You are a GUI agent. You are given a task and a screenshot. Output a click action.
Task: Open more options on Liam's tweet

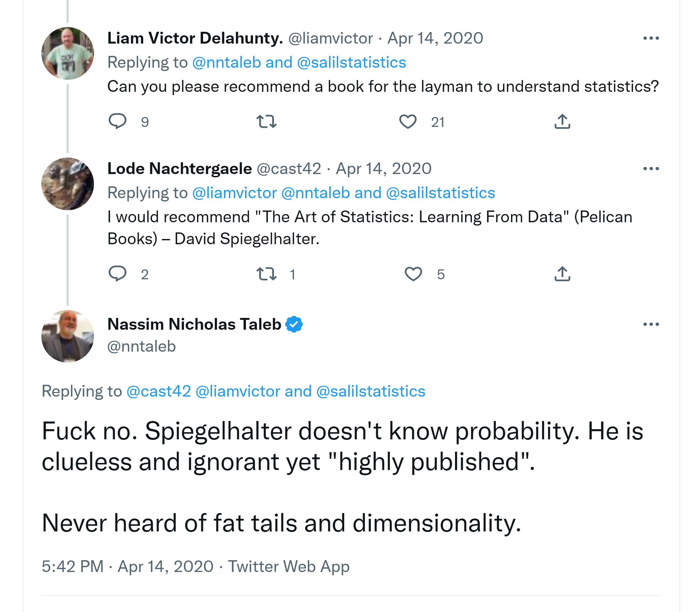tap(651, 38)
